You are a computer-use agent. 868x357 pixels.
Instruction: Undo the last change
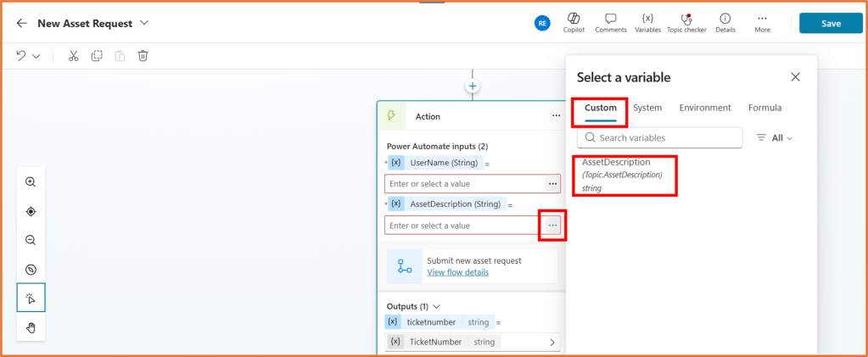[x=20, y=56]
